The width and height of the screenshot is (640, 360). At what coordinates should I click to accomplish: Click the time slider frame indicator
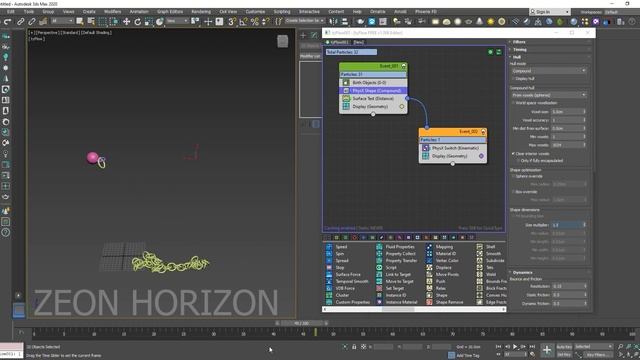tap(301, 323)
